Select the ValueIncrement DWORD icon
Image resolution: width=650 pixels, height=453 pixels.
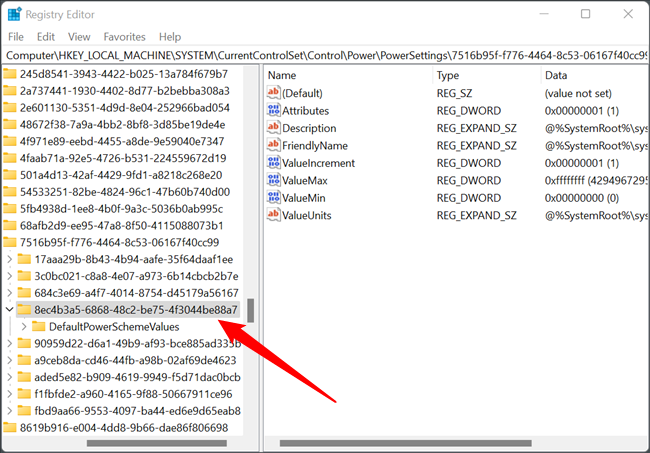273,162
